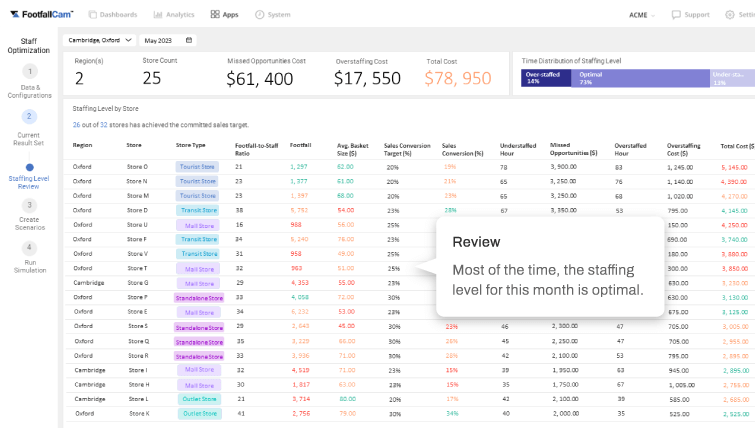The height and width of the screenshot is (428, 755).
Task: Go to step 1 Data & Configurations
Action: click(29, 82)
